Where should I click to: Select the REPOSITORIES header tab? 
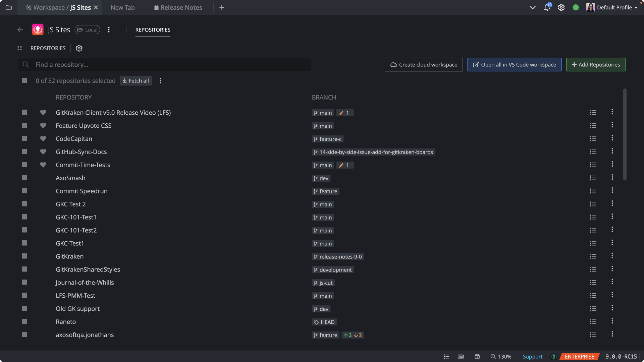point(153,30)
